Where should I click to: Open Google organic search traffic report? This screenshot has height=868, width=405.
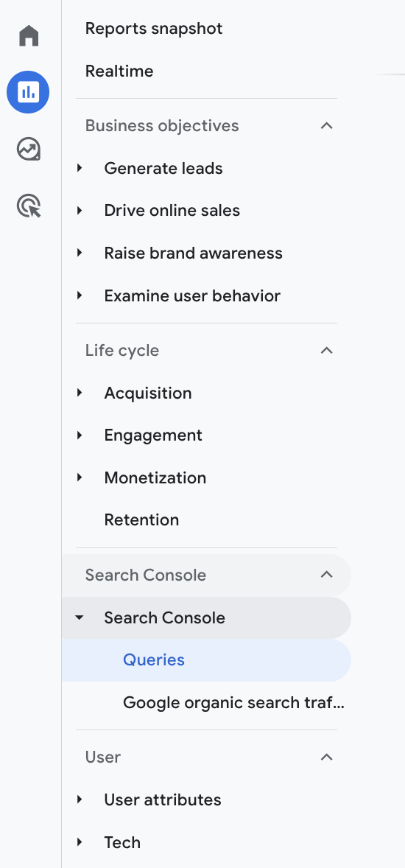click(x=233, y=702)
